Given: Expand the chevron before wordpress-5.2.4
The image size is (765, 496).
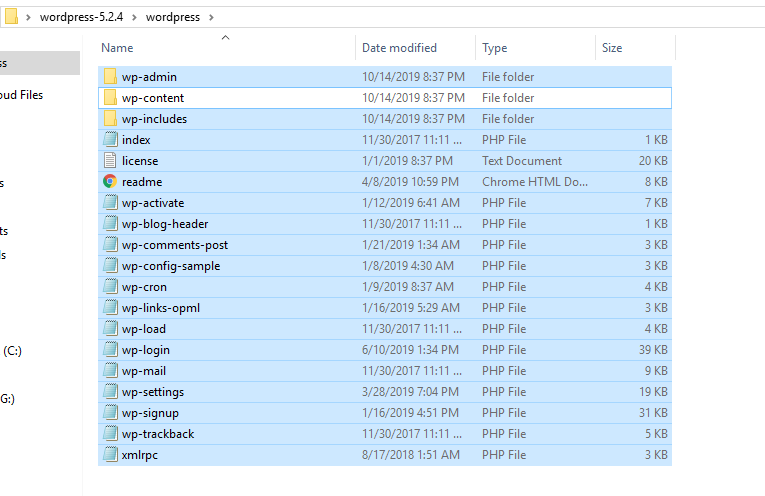Looking at the screenshot, I should 28,17.
